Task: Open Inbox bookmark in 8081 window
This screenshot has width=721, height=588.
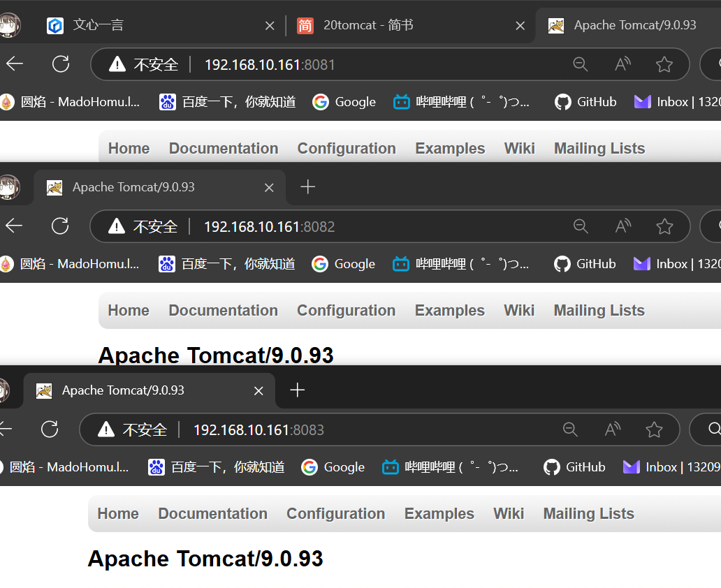Action: pyautogui.click(x=677, y=101)
